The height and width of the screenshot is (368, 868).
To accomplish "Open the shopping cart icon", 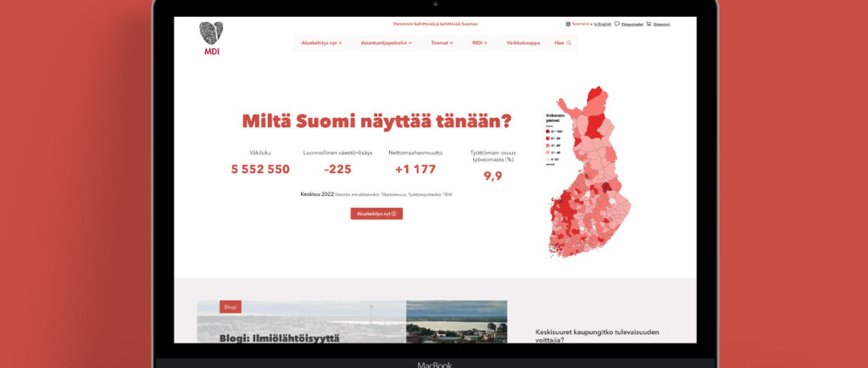I will pyautogui.click(x=648, y=24).
